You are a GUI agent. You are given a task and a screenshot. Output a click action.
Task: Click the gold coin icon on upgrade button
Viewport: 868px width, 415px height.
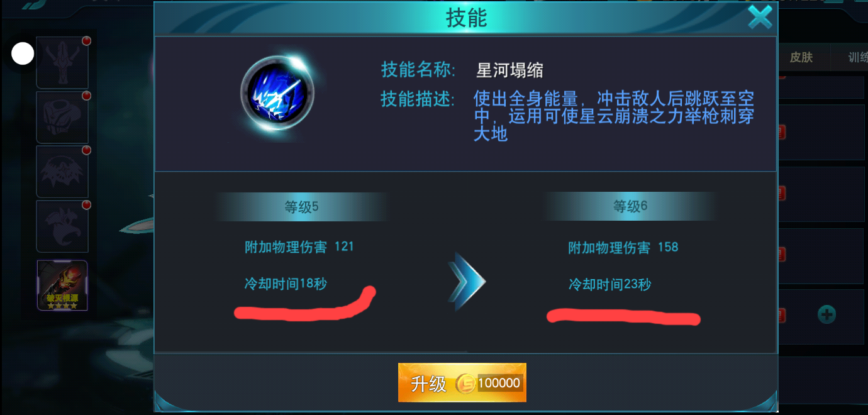click(x=465, y=383)
